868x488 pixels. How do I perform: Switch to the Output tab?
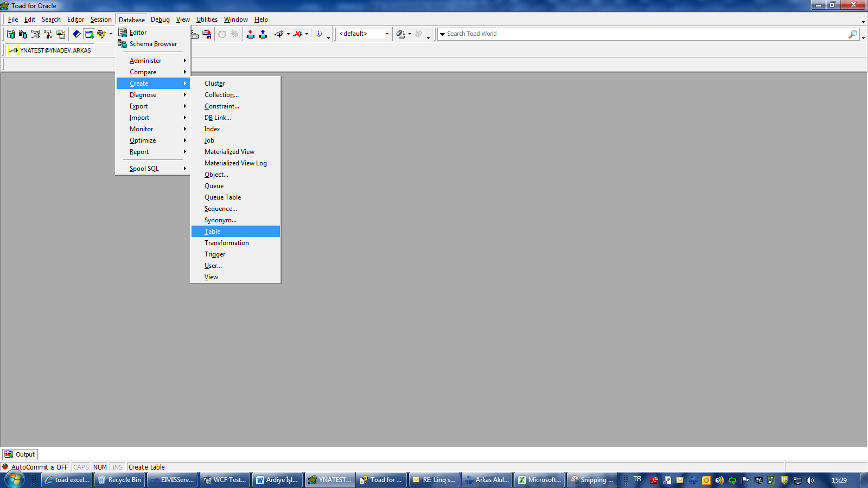coord(20,454)
